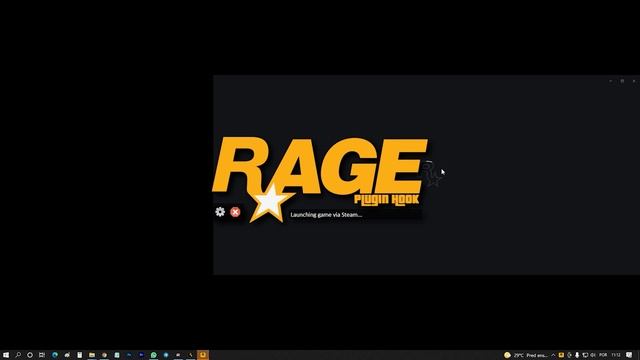Open WhatsApp from the taskbar
Image resolution: width=640 pixels, height=360 pixels.
point(153,355)
